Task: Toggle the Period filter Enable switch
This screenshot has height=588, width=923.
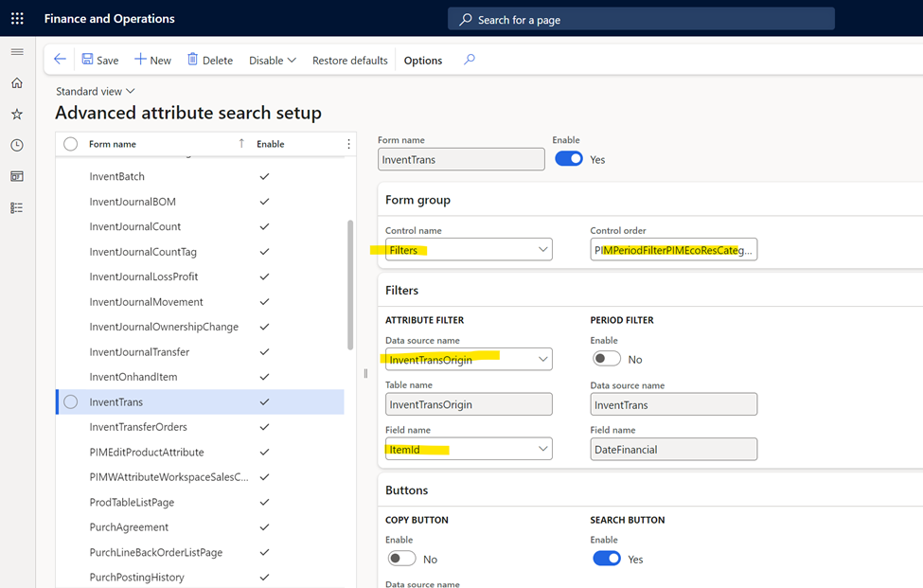Action: [x=606, y=359]
